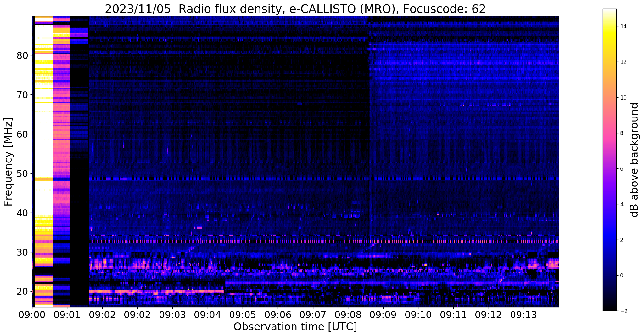The width and height of the screenshot is (644, 336).
Task: Click the colorbar tick label 14
Action: pos(623,26)
